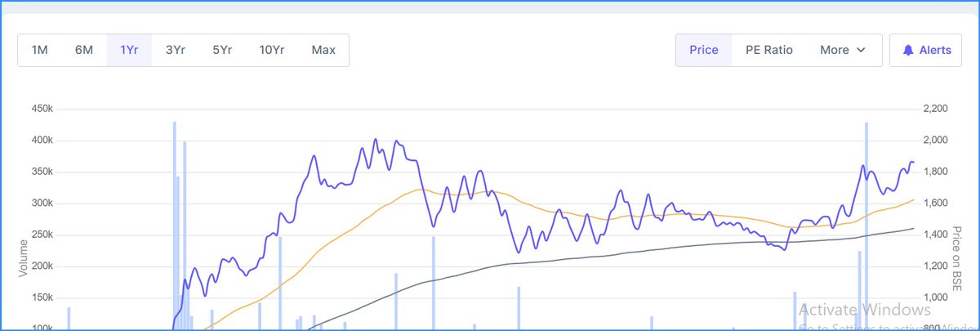980x331 pixels.
Task: Click the 1,200 price axis label
Action: pyautogui.click(x=934, y=267)
